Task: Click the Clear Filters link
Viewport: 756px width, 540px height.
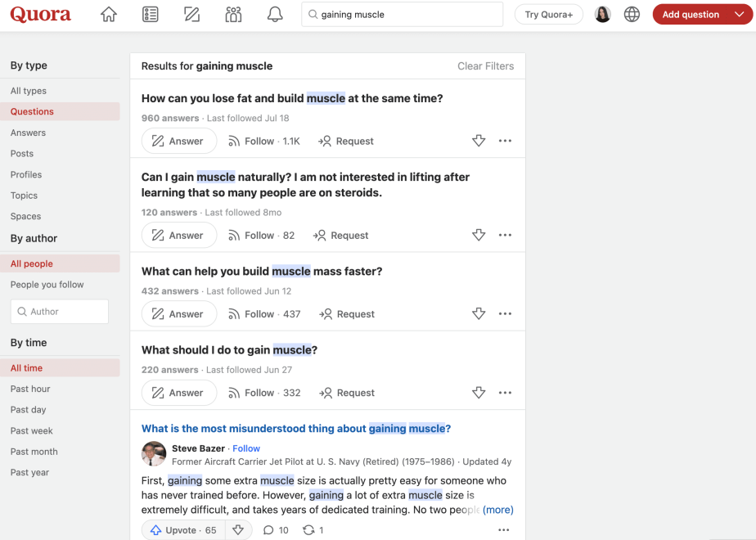Action: [x=485, y=65]
